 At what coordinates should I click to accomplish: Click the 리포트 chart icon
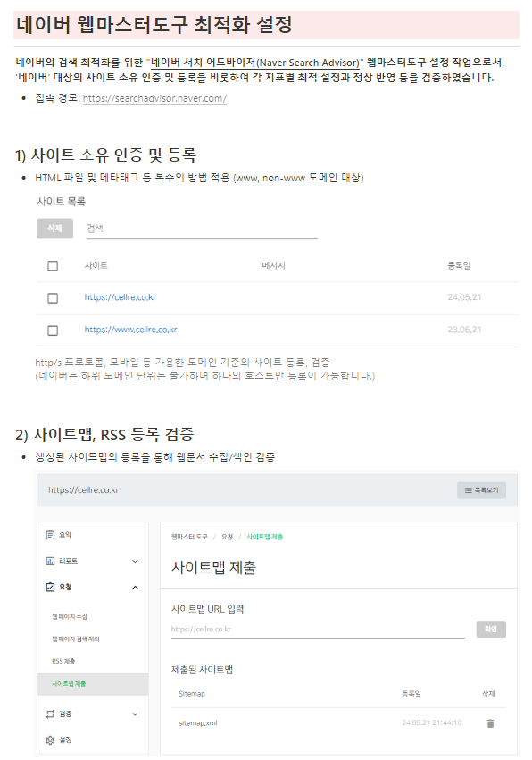coord(50,561)
